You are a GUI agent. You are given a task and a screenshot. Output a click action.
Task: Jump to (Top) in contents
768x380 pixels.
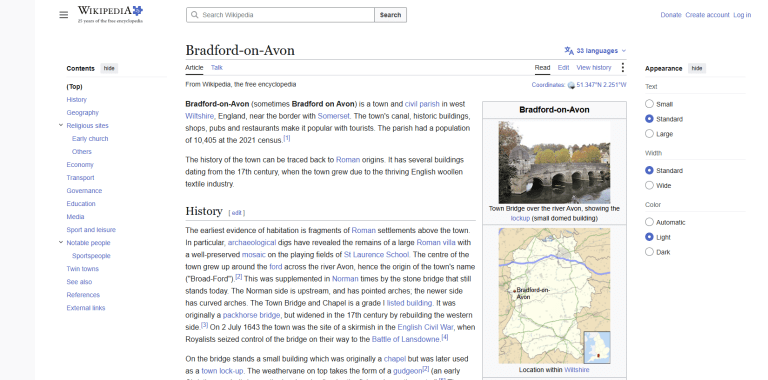pos(74,87)
